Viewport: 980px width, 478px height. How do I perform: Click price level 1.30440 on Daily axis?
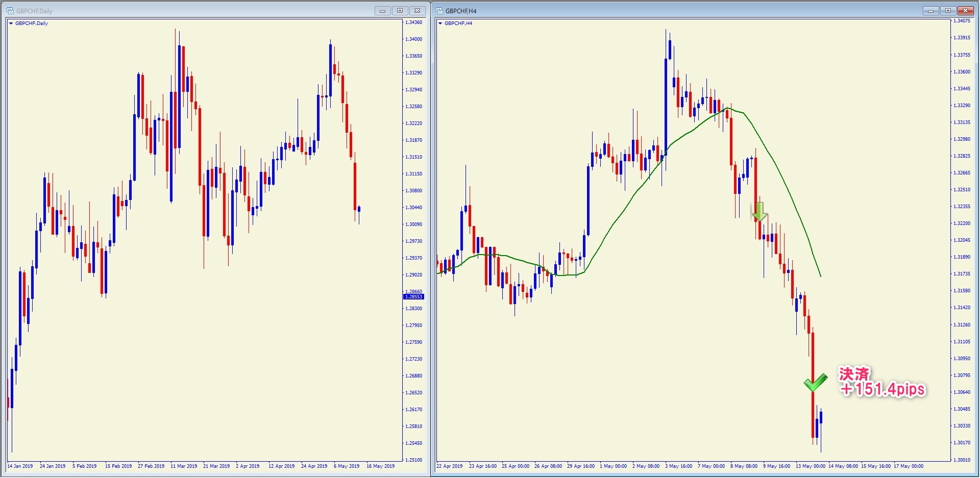(414, 208)
